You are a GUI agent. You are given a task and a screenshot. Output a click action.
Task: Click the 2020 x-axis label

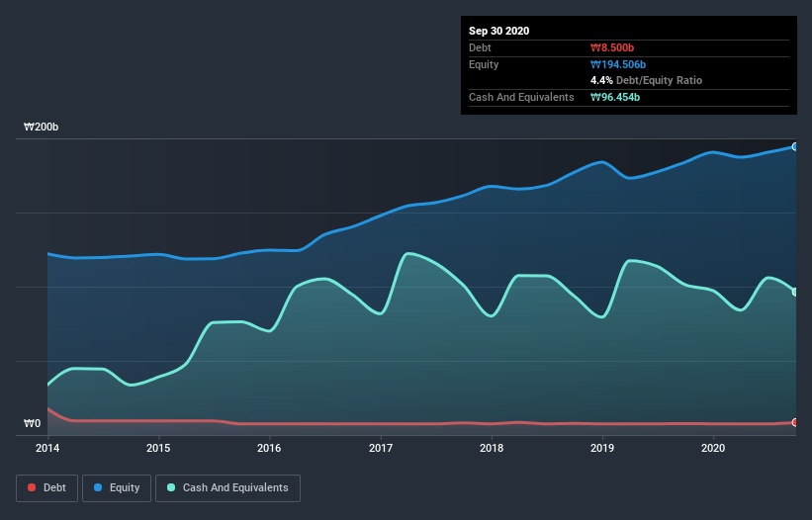coord(713,448)
